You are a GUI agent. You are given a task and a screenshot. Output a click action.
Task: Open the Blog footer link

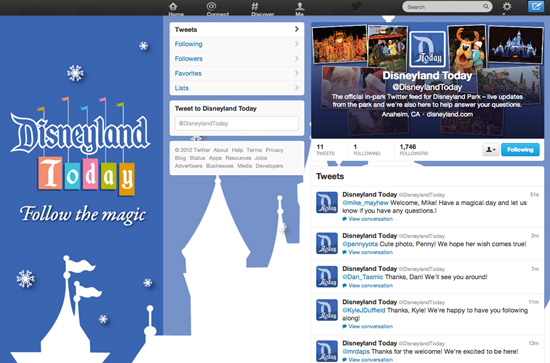point(180,158)
